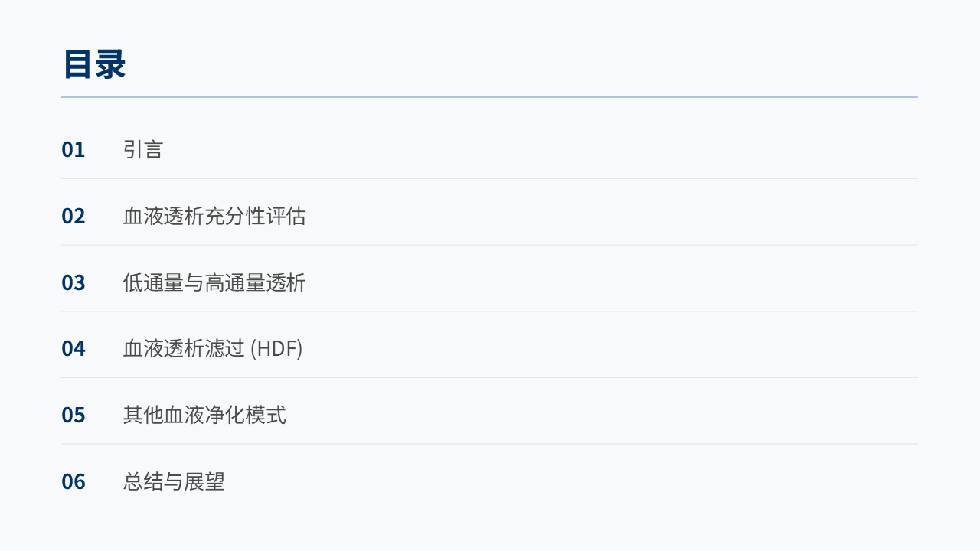Click separator line below the 04 row
The height and width of the screenshot is (551, 980).
[489, 378]
